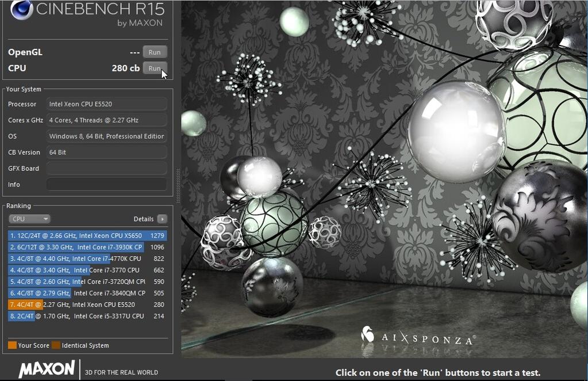Viewport: 588px width, 381px height.
Task: Click the Processor field Intel Xeon CPU E5520
Action: click(x=106, y=104)
